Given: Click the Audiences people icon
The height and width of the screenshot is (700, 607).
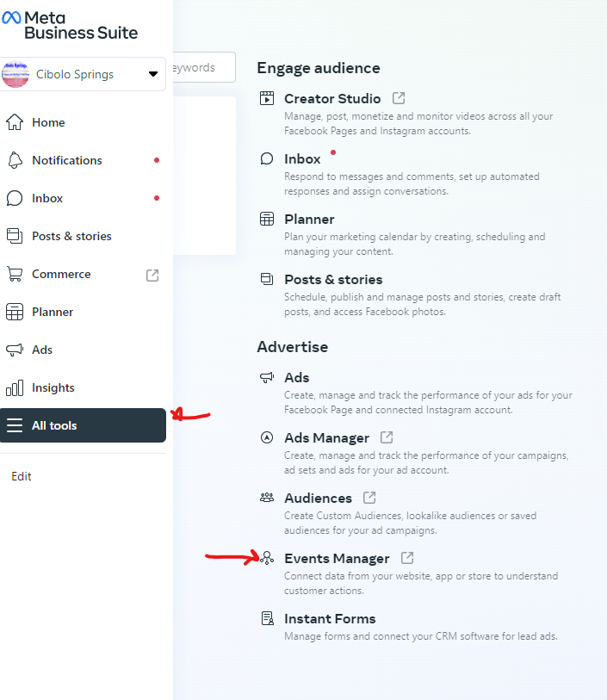Looking at the screenshot, I should (267, 498).
